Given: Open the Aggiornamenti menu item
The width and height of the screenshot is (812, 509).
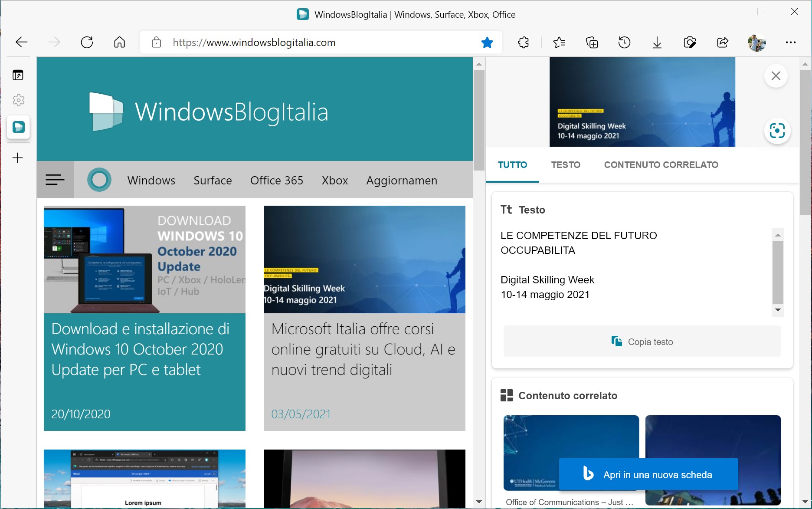Looking at the screenshot, I should point(402,180).
